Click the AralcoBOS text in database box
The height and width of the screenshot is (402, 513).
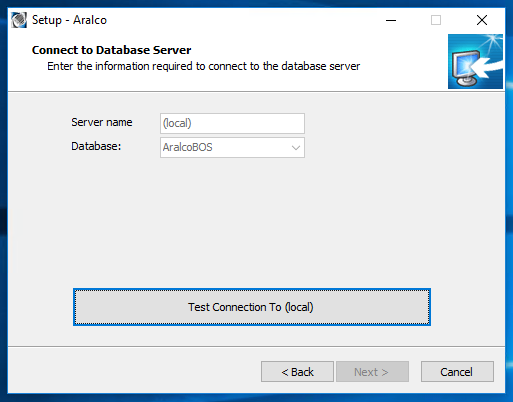tap(187, 147)
